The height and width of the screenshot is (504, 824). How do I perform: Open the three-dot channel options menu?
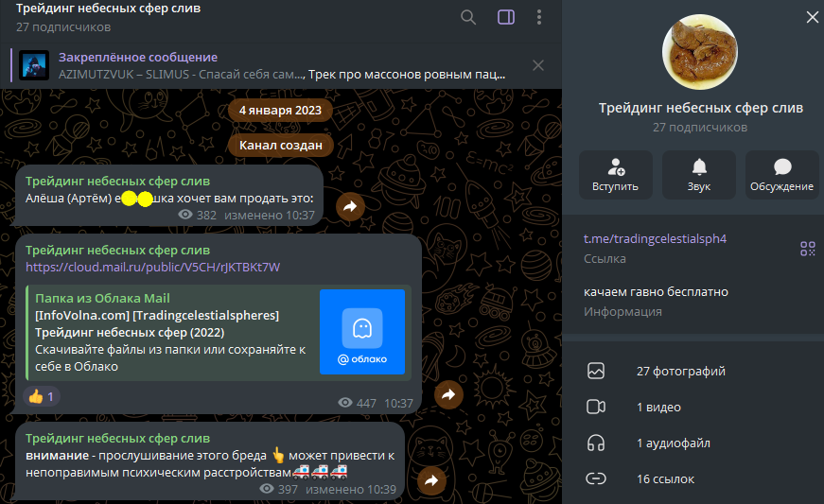[x=539, y=17]
